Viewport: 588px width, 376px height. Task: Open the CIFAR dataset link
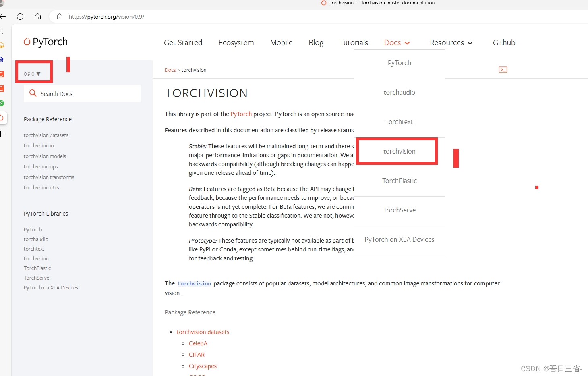tap(197, 355)
